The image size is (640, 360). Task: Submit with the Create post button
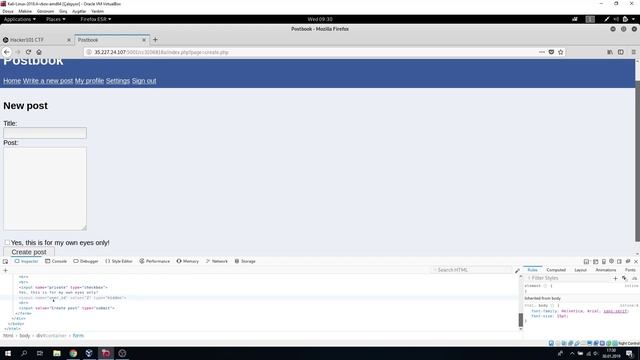click(x=29, y=252)
